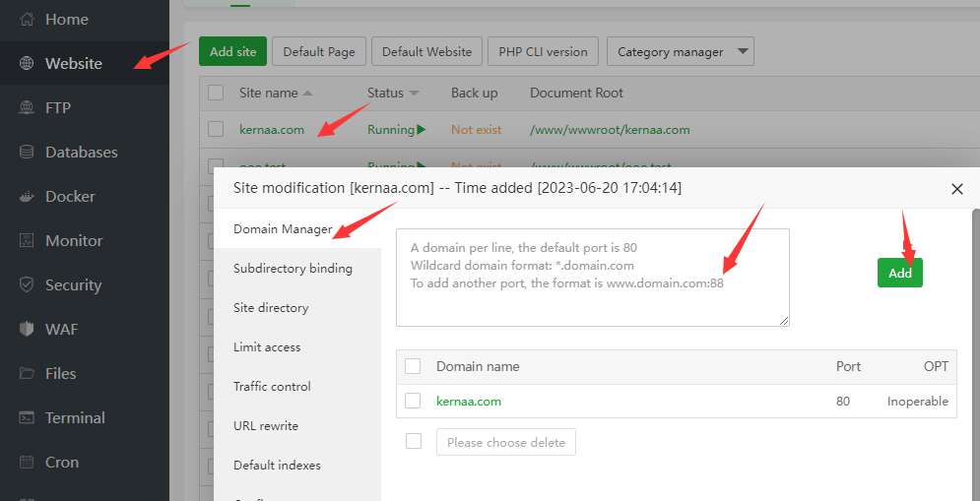Toggle the select-all checkbox beside Site name
The height and width of the screenshot is (501, 980).
point(216,93)
